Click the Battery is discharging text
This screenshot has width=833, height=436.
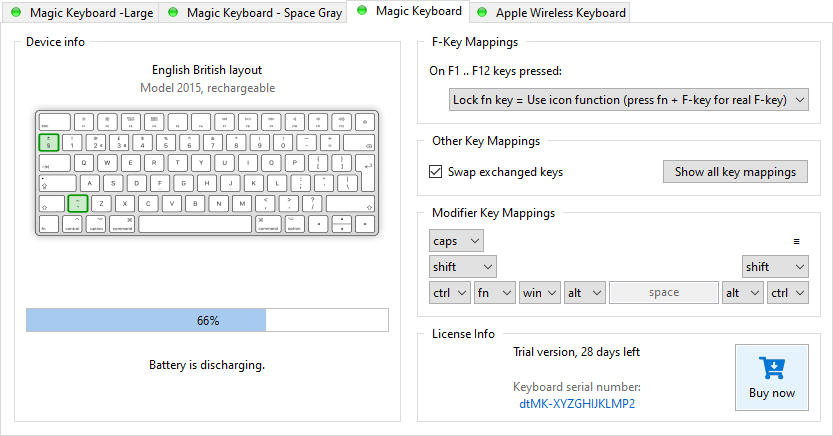pos(207,365)
